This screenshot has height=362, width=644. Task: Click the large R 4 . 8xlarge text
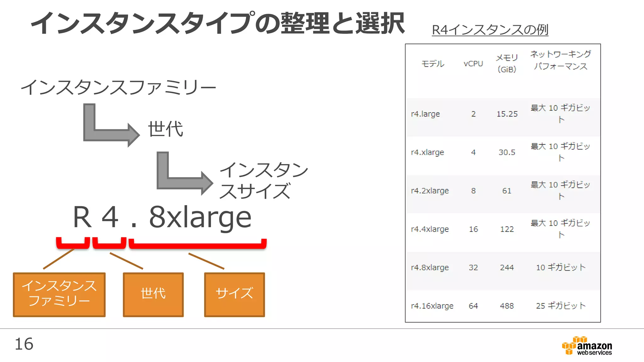coord(162,217)
